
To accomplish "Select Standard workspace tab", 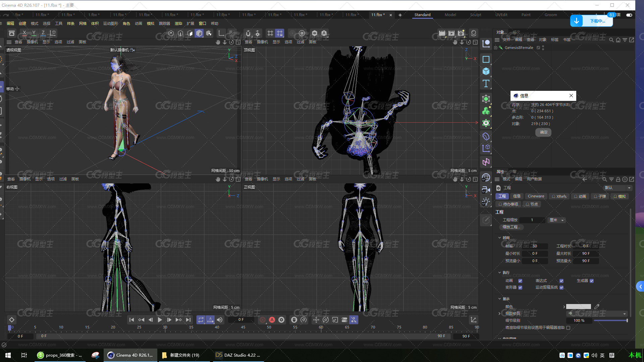I will click(x=422, y=15).
